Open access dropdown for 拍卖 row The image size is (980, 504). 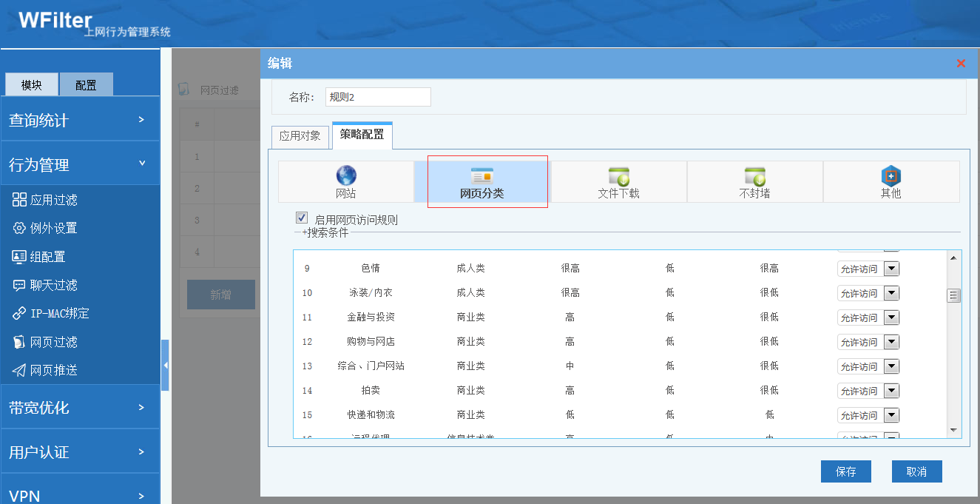pos(891,391)
